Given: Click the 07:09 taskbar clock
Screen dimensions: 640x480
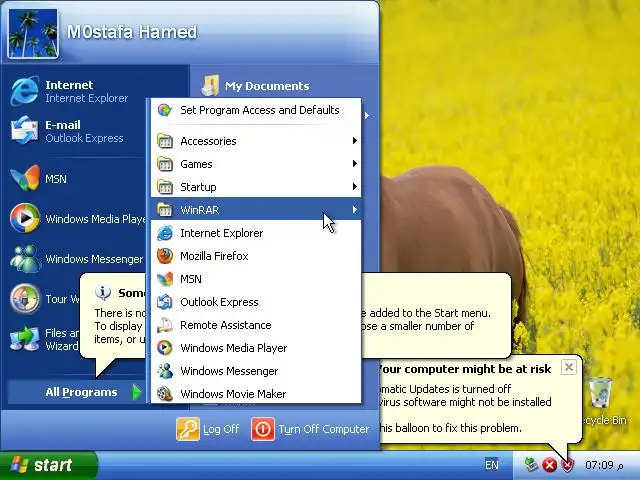Looking at the screenshot, I should [x=604, y=465].
